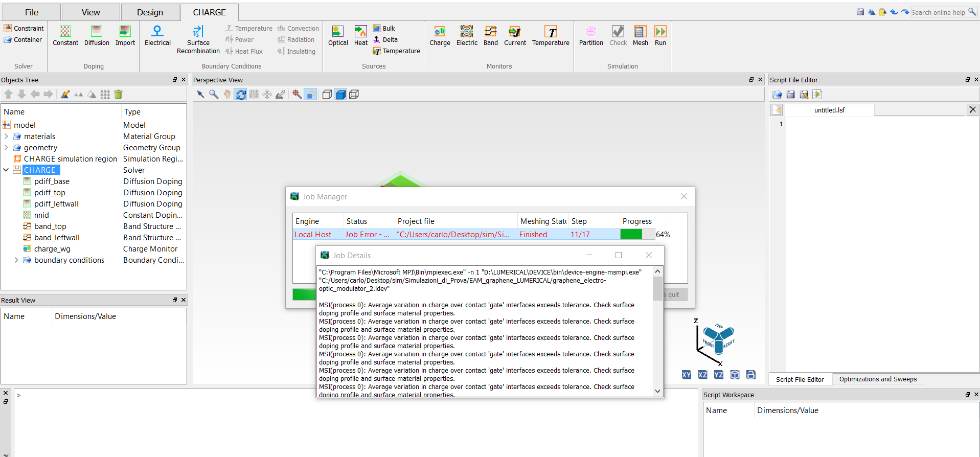Screen dimensions: 980x457
Task: Switch view to XZ plane
Action: [703, 375]
